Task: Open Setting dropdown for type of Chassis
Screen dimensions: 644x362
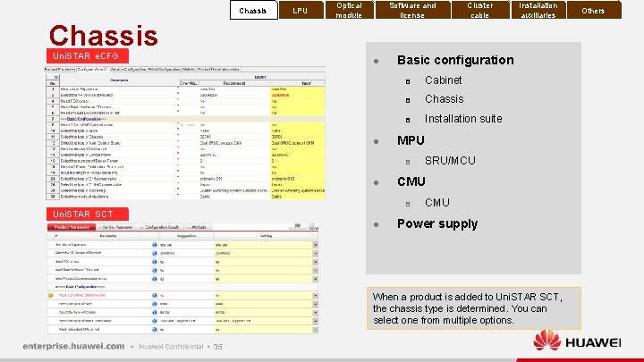Action: [316, 312]
